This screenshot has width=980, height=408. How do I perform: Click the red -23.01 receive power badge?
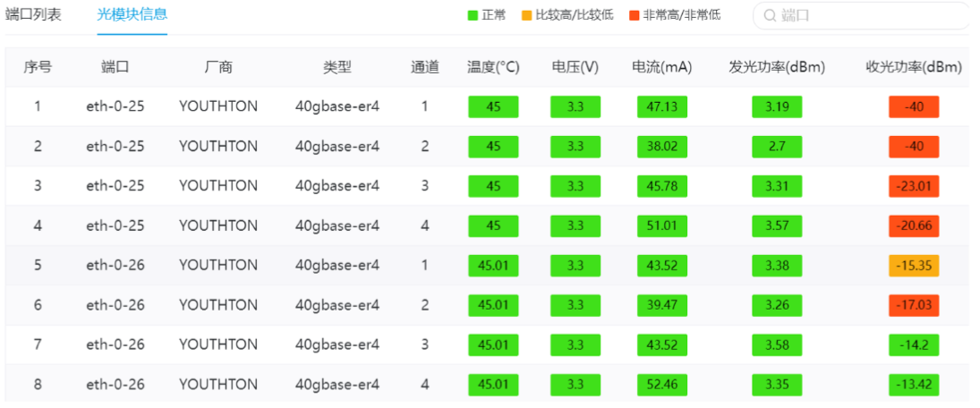[913, 186]
